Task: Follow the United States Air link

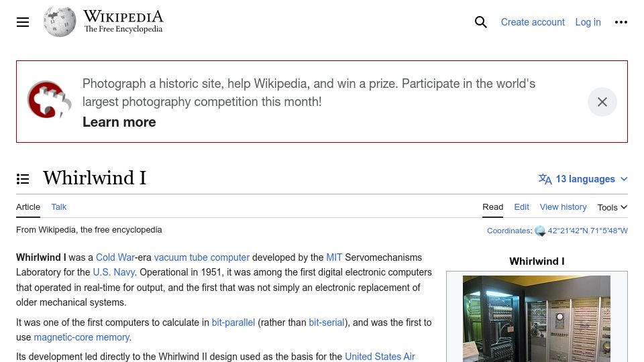Action: pos(380,356)
